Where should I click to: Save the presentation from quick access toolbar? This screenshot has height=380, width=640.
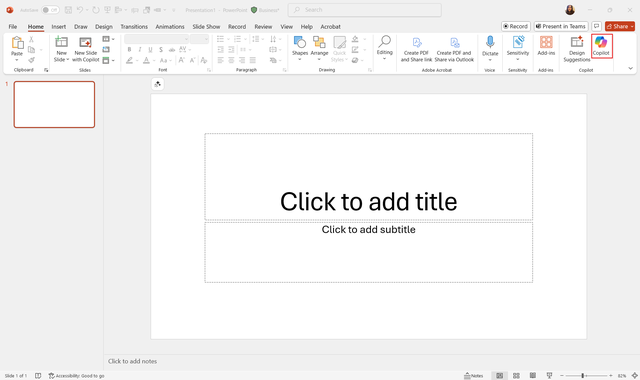pos(68,10)
